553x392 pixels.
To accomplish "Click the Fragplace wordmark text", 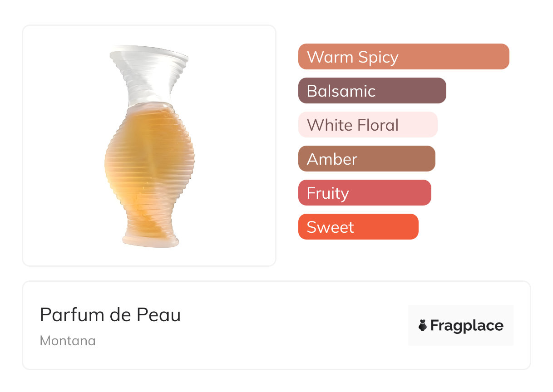I will tap(467, 326).
